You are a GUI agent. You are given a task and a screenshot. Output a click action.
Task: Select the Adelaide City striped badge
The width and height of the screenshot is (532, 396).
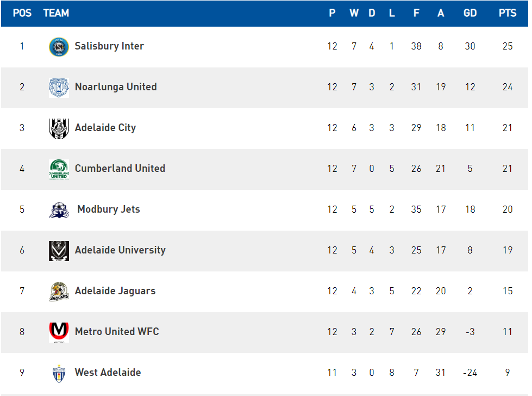pos(59,128)
